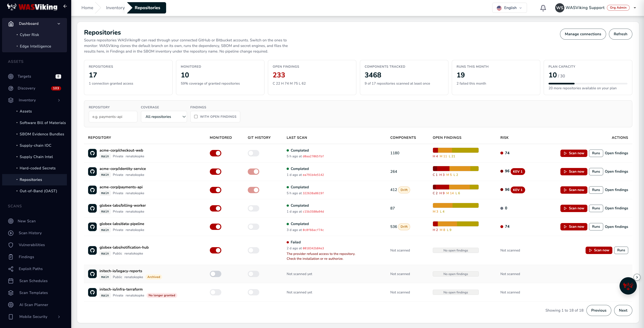Click the Inventory layers icon
This screenshot has width=644, height=328.
11,100
